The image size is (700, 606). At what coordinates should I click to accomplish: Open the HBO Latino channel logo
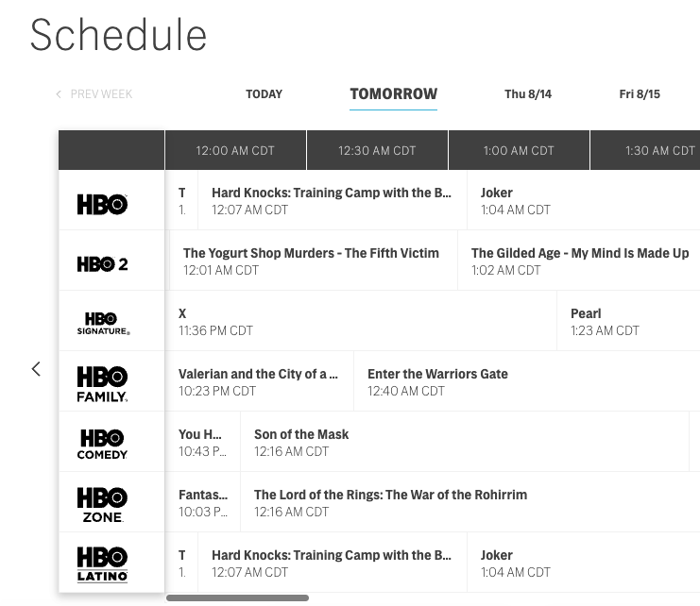coord(102,564)
